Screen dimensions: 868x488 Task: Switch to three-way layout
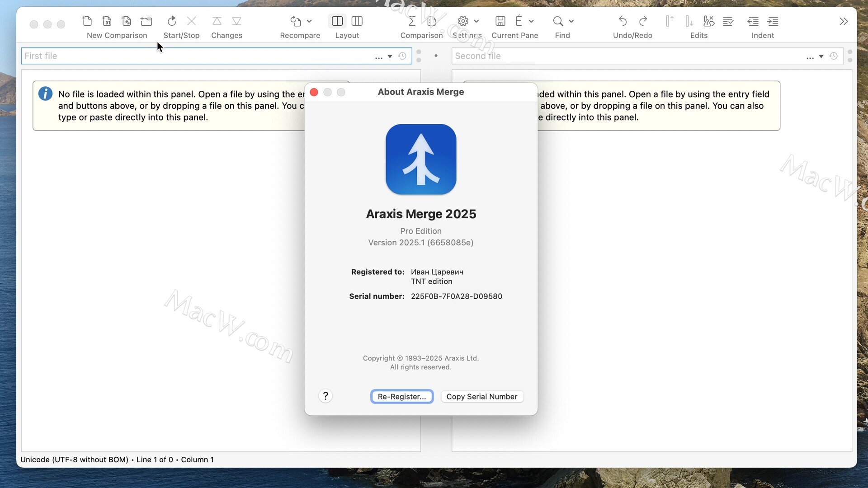pyautogui.click(x=357, y=21)
